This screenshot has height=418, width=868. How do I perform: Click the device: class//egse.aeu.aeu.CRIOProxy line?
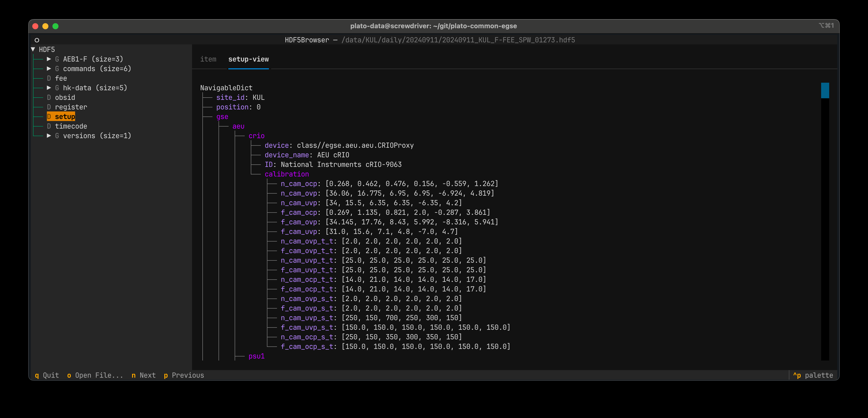pyautogui.click(x=339, y=146)
